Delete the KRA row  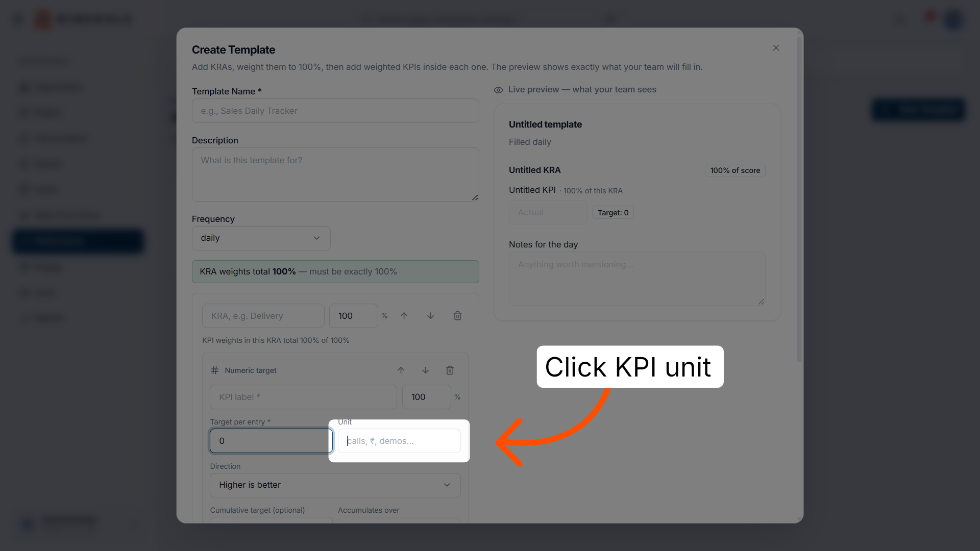(457, 316)
